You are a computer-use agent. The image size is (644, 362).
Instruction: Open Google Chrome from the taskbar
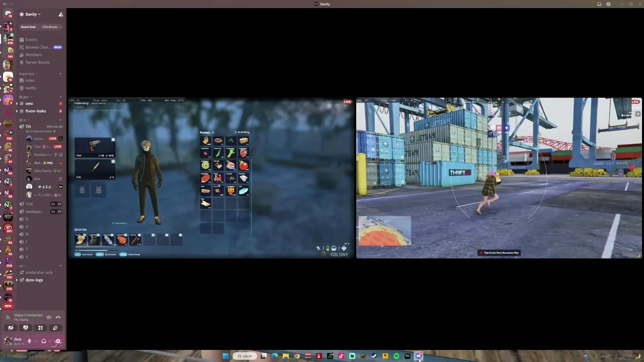(x=297, y=356)
